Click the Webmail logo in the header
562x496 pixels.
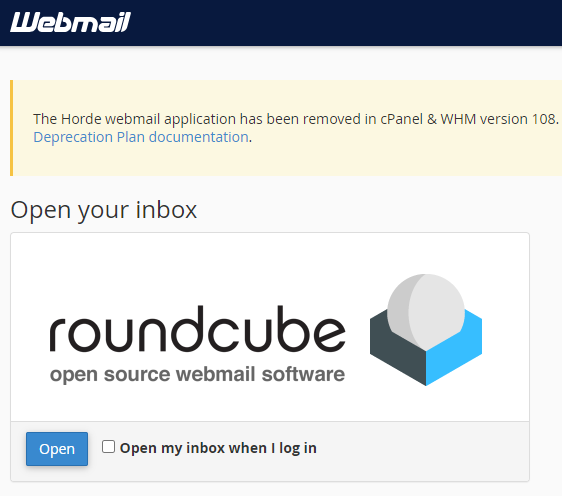[x=70, y=22]
